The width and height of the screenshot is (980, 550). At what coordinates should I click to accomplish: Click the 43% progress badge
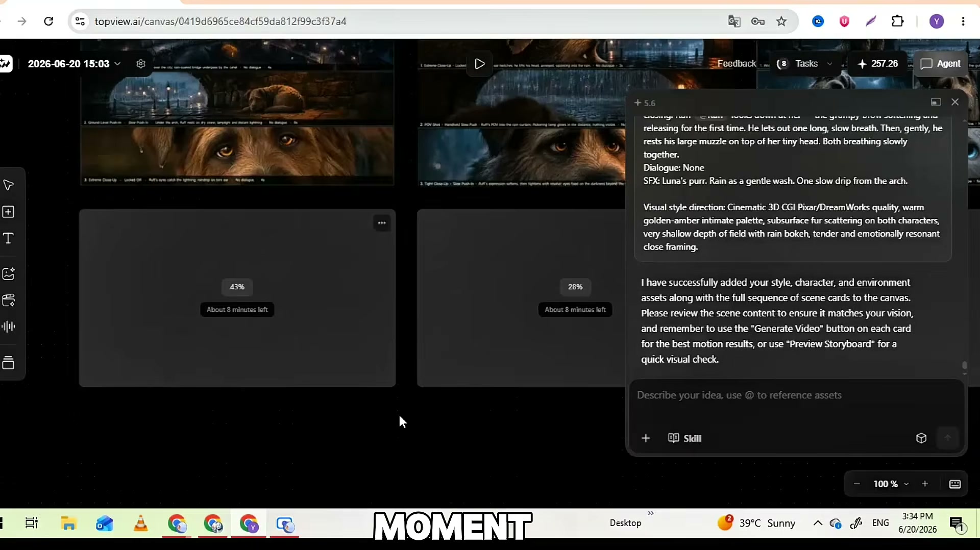(x=237, y=287)
